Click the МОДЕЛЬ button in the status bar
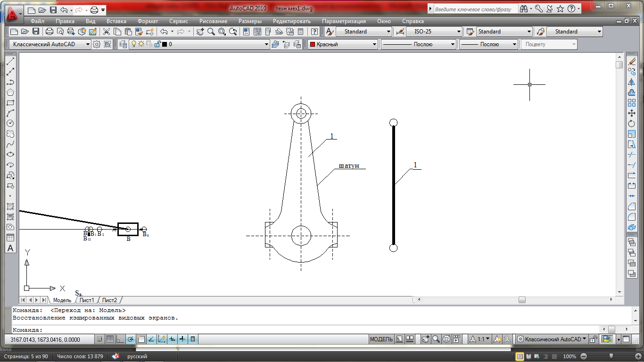 point(381,339)
